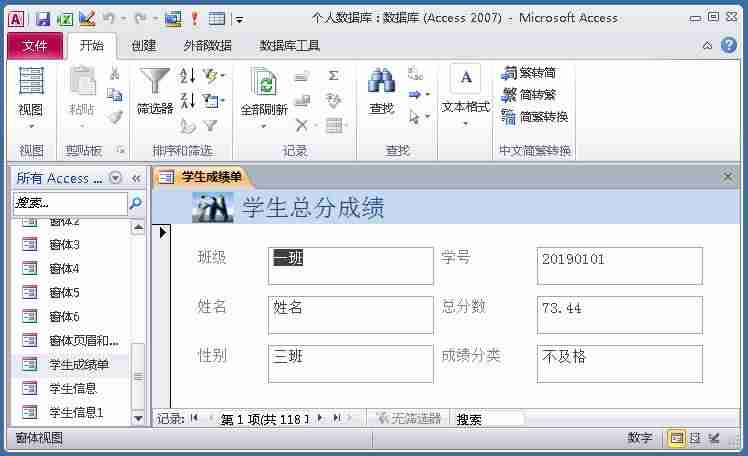Click the 筛选器 funnel filter icon

(x=155, y=81)
